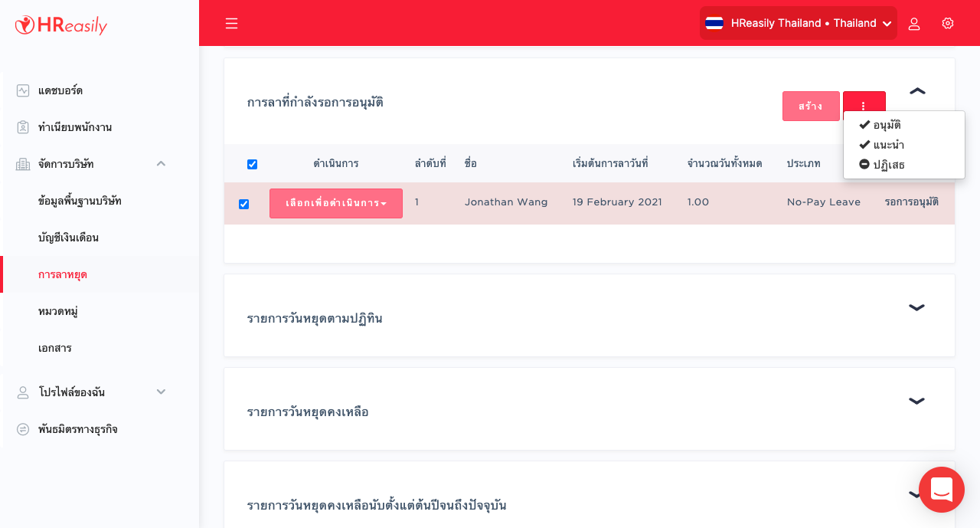980x528 pixels.
Task: Toggle the hamburger sidebar menu icon
Action: (x=232, y=24)
